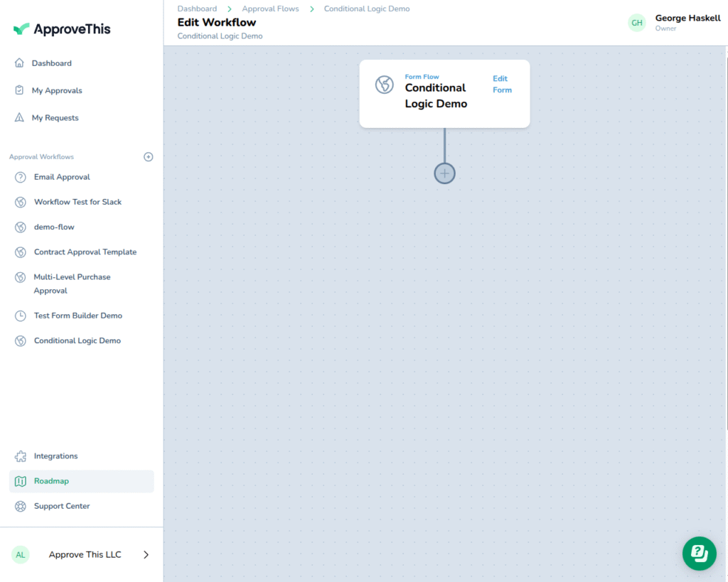Open the help chat widget

point(700,554)
